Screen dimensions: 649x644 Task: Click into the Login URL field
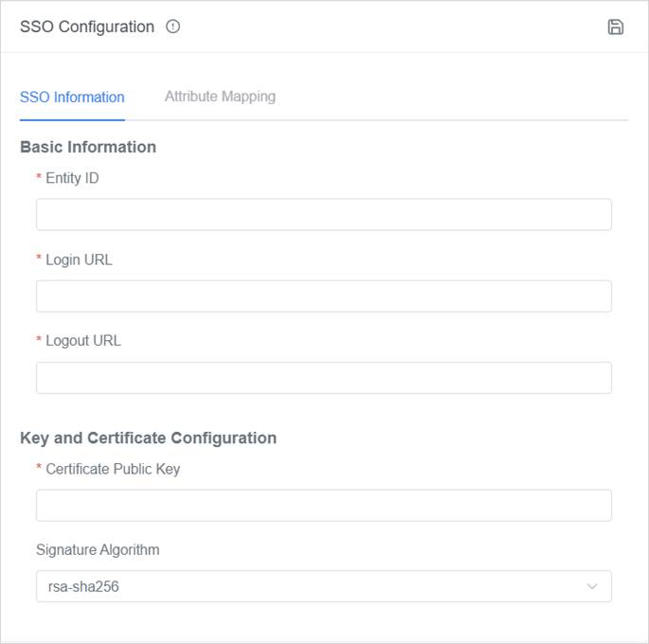323,296
